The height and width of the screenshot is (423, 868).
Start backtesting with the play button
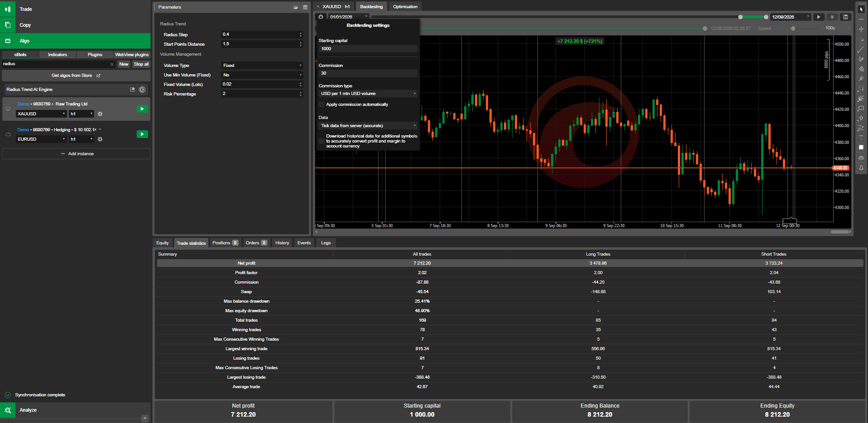tap(819, 17)
